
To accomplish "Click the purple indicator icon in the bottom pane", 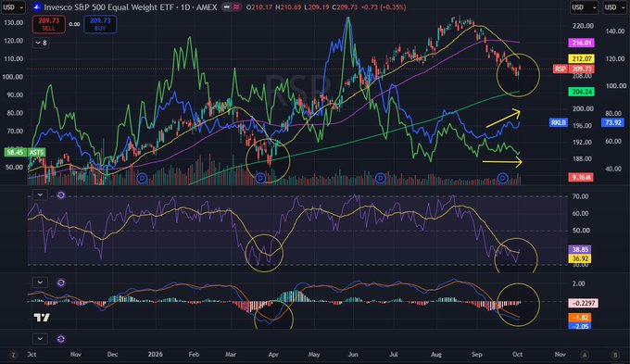I will pos(61,339).
